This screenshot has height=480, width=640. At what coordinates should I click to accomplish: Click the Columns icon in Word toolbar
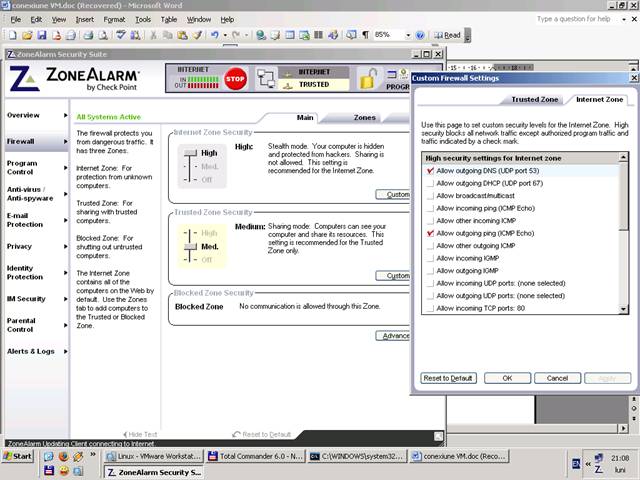[x=318, y=36]
